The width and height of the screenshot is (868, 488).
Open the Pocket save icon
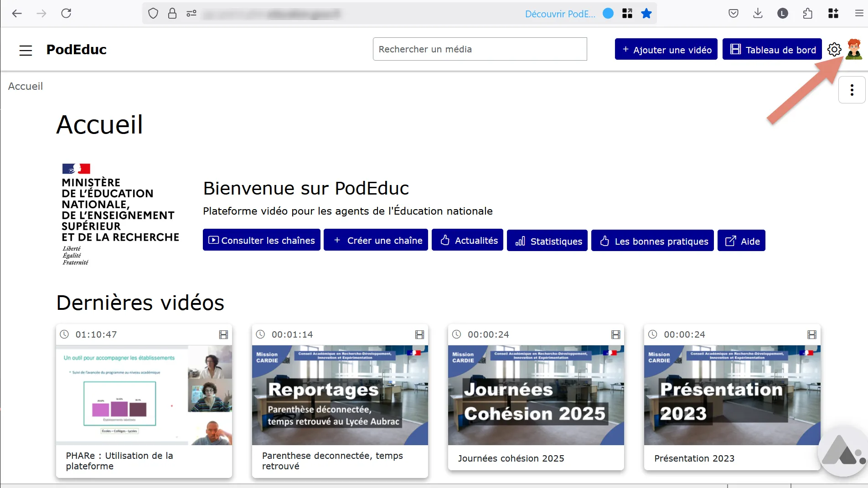click(x=734, y=14)
